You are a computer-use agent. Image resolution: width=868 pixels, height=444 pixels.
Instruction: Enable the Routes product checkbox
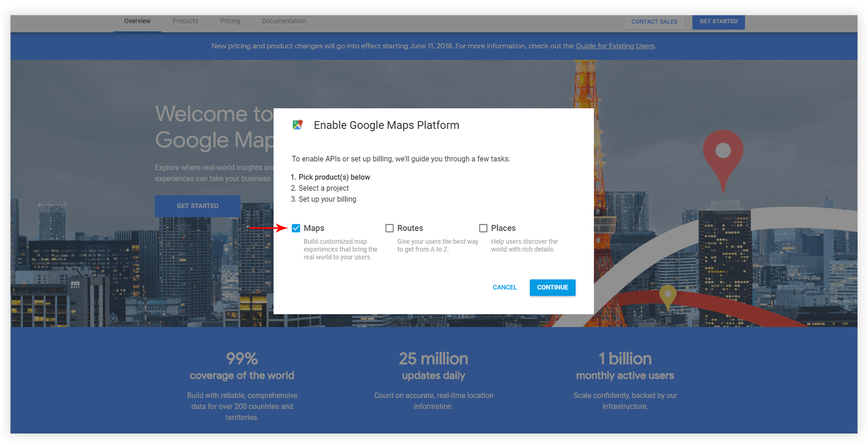pyautogui.click(x=389, y=228)
